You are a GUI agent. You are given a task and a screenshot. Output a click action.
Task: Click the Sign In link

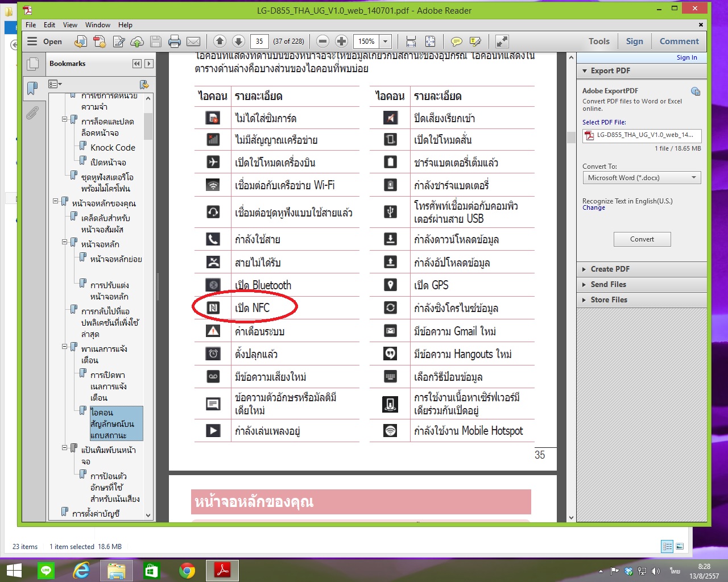686,57
